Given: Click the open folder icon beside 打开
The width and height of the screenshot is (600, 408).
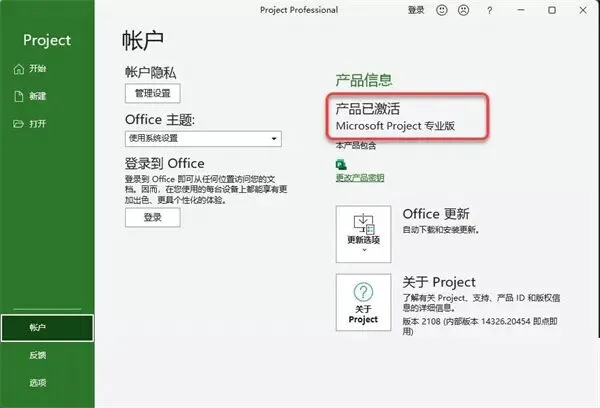Looking at the screenshot, I should click(18, 124).
